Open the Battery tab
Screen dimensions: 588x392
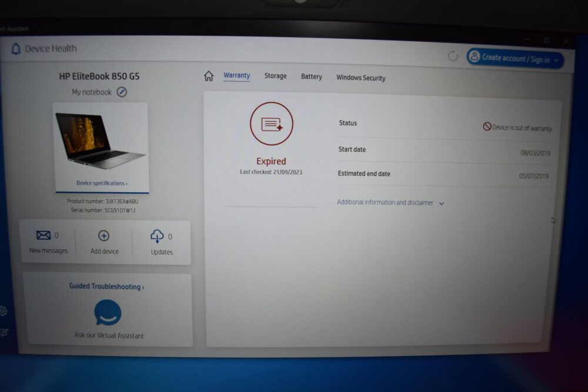(x=311, y=76)
